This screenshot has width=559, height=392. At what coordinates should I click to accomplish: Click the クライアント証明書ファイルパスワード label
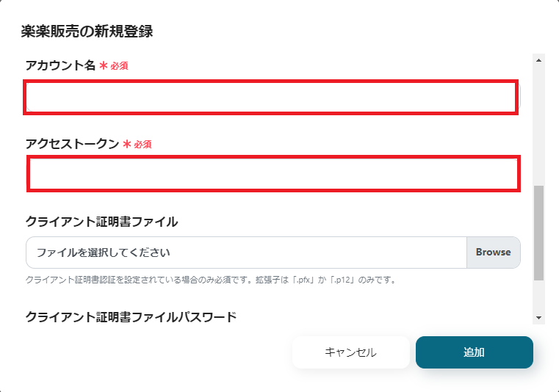pos(131,317)
